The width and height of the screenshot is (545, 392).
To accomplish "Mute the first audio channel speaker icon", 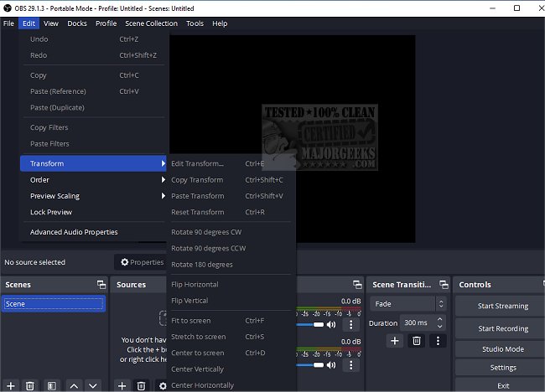I will [x=331, y=325].
